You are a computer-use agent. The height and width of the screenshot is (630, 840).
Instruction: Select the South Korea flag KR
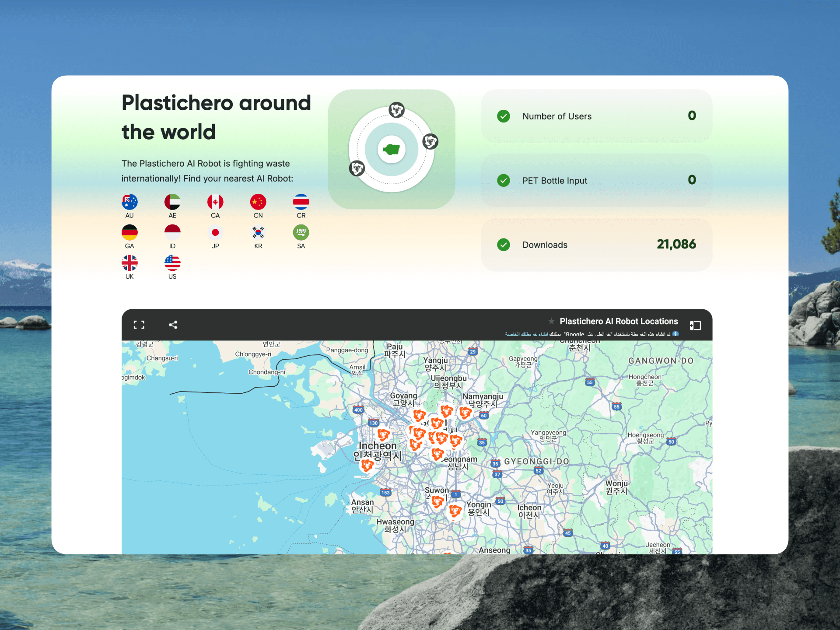(x=258, y=232)
